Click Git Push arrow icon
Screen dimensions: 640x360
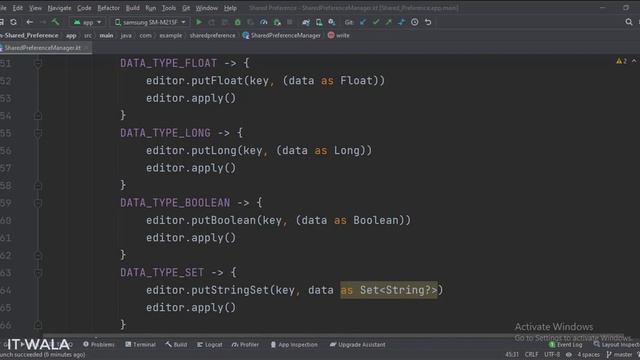click(x=389, y=22)
